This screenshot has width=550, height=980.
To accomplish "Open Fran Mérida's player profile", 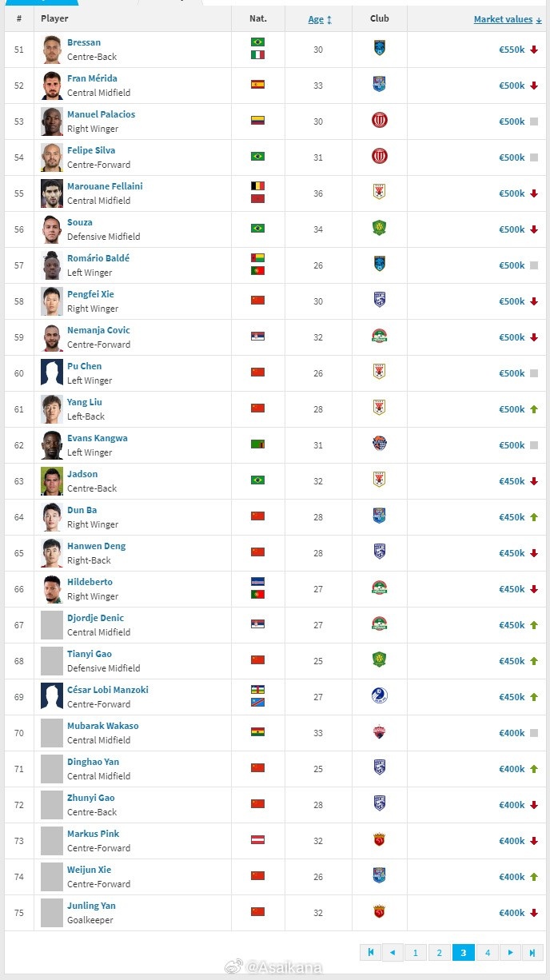I will pyautogui.click(x=92, y=78).
